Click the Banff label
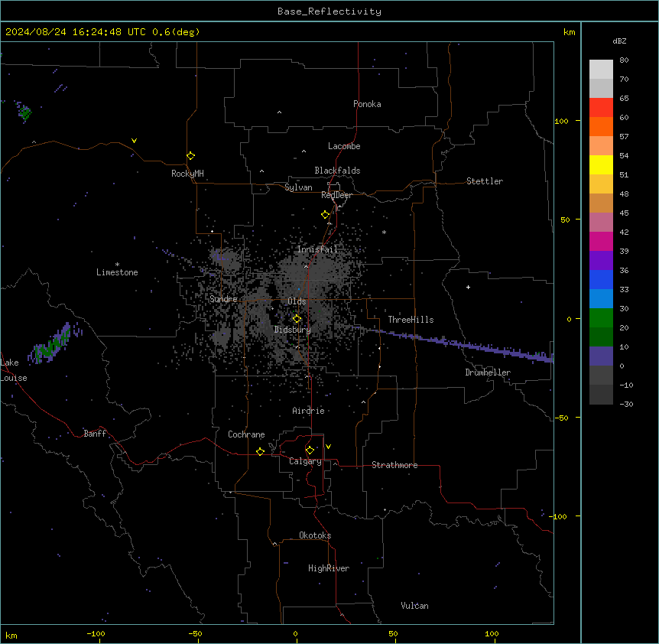The width and height of the screenshot is (659, 644). [x=95, y=434]
